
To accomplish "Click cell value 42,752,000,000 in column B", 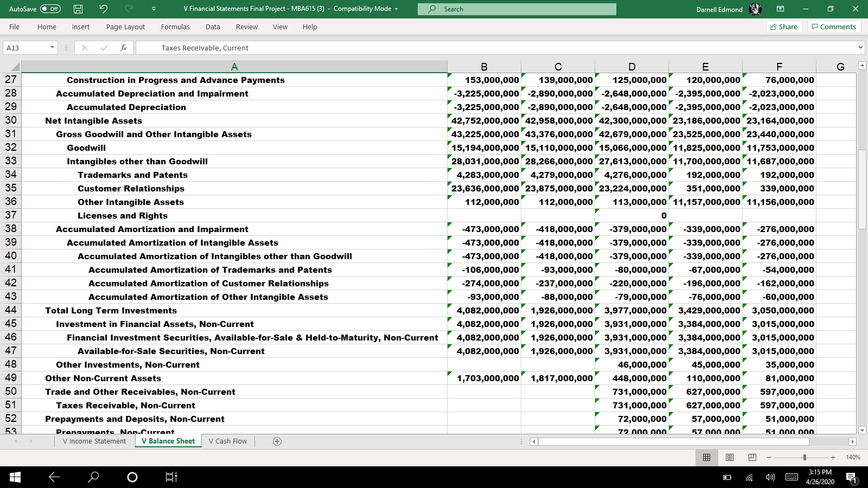I will 484,120.
